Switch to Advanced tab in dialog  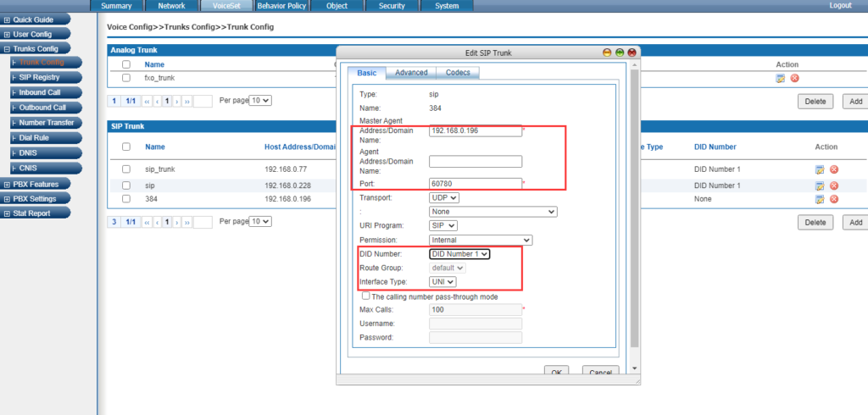pyautogui.click(x=411, y=73)
